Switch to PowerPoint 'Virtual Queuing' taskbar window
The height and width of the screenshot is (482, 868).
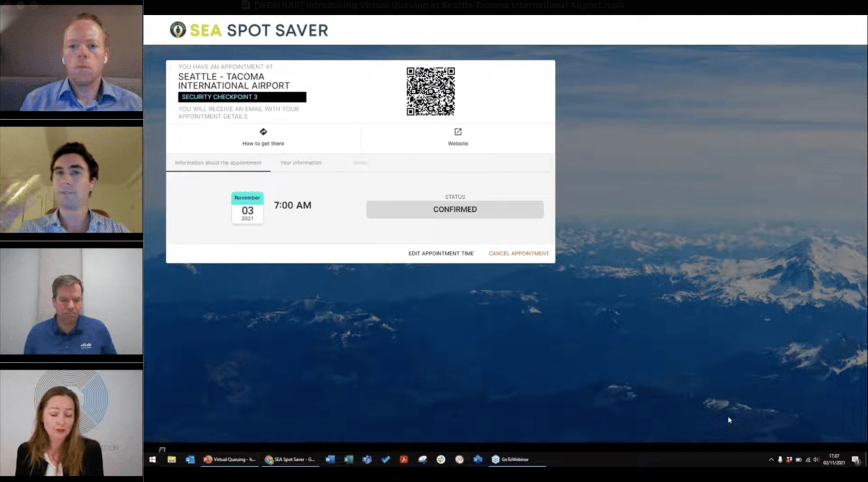pyautogui.click(x=230, y=459)
